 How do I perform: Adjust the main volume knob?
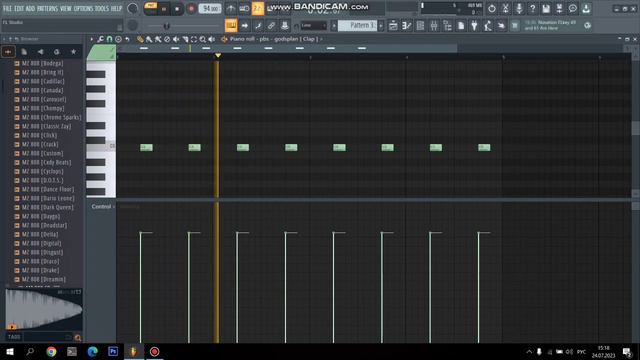pyautogui.click(x=133, y=8)
